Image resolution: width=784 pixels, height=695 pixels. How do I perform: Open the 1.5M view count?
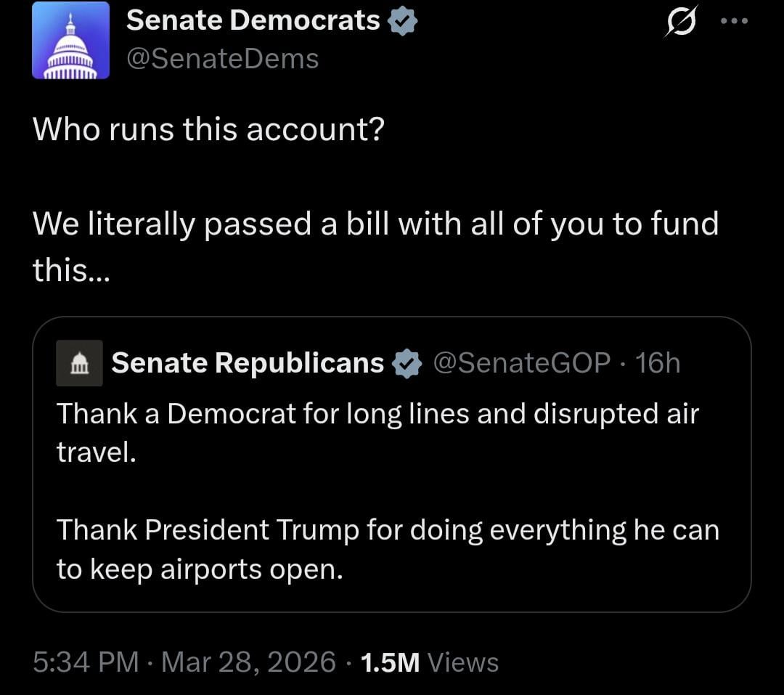[390, 662]
